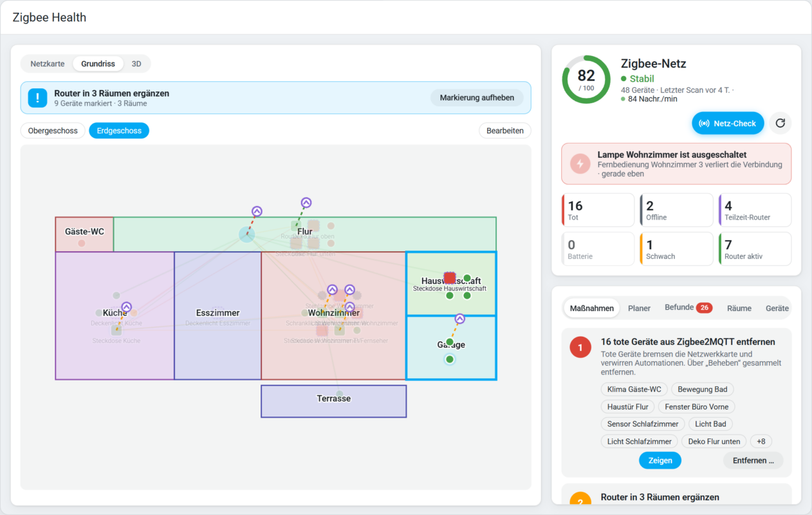Start the Netz-Check scan

(728, 123)
